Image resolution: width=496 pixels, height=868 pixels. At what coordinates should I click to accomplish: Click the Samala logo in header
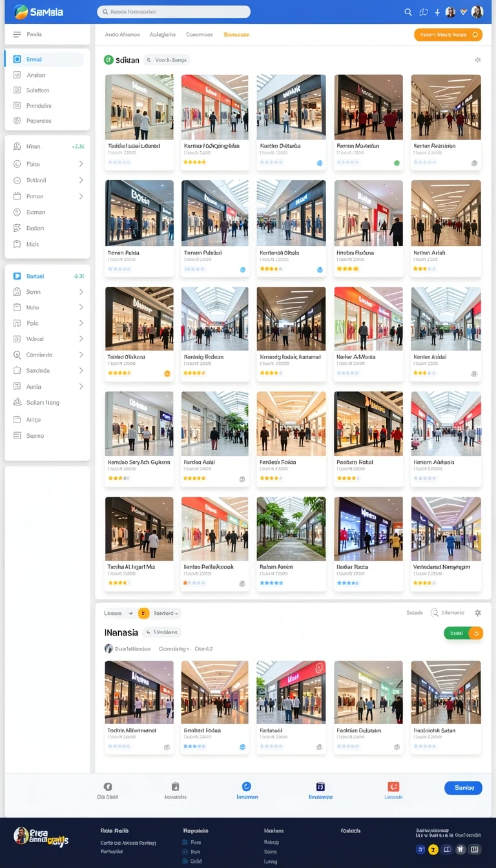click(39, 12)
